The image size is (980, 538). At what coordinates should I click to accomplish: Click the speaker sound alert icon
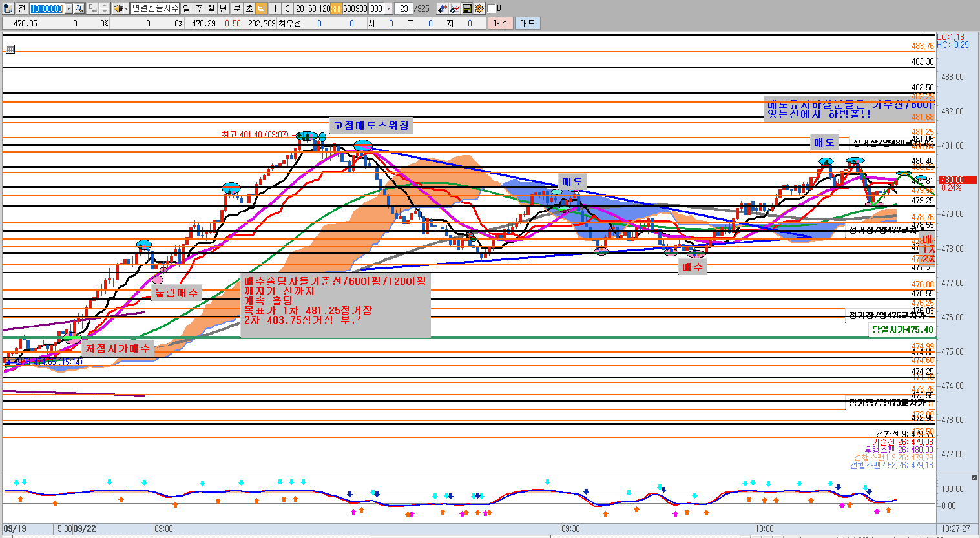(118, 8)
